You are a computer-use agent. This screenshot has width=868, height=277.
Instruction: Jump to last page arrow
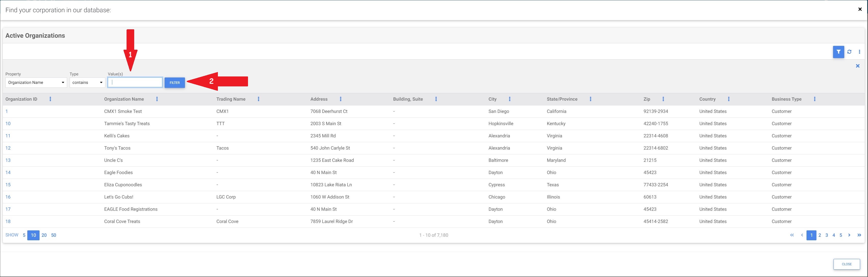pyautogui.click(x=859, y=235)
